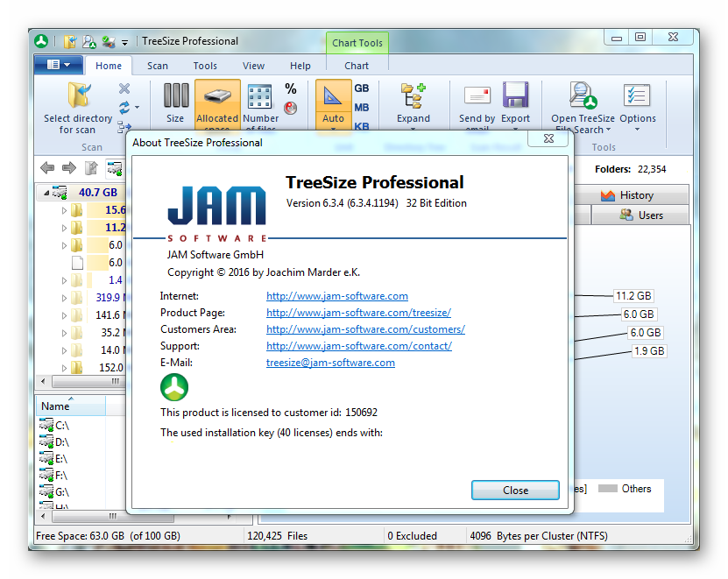
Task: Switch to the Home ribbon tab
Action: [109, 66]
